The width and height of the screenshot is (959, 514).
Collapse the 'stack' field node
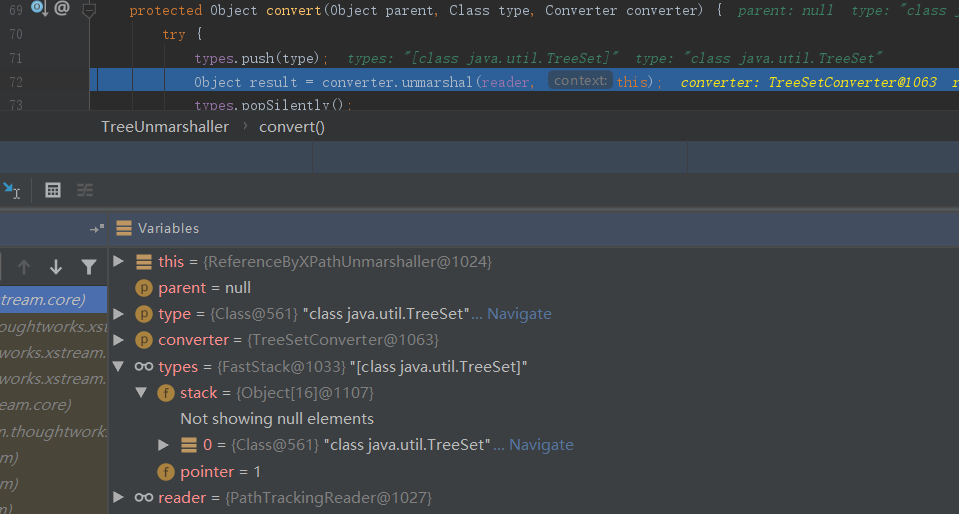click(x=141, y=393)
